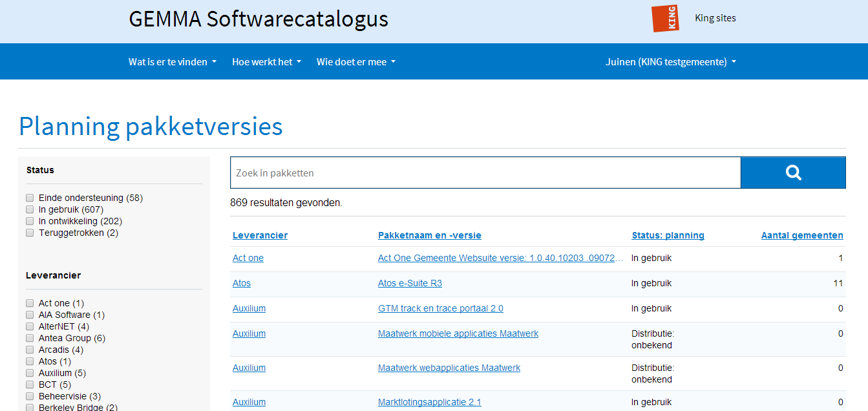868x411 pixels.
Task: Open Maatwerk webapplicaties Maatwerk link
Action: 449,368
